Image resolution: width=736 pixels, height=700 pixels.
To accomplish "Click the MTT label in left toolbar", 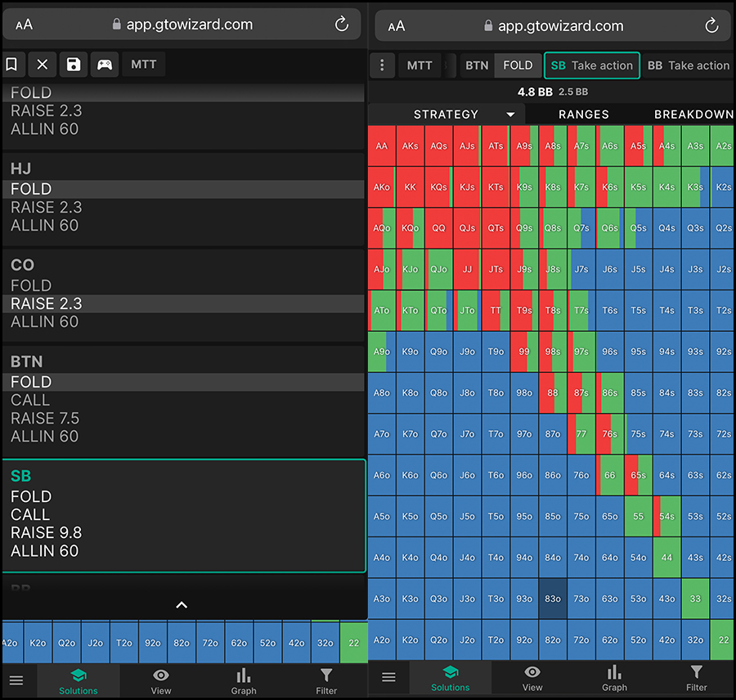I will 144,65.
